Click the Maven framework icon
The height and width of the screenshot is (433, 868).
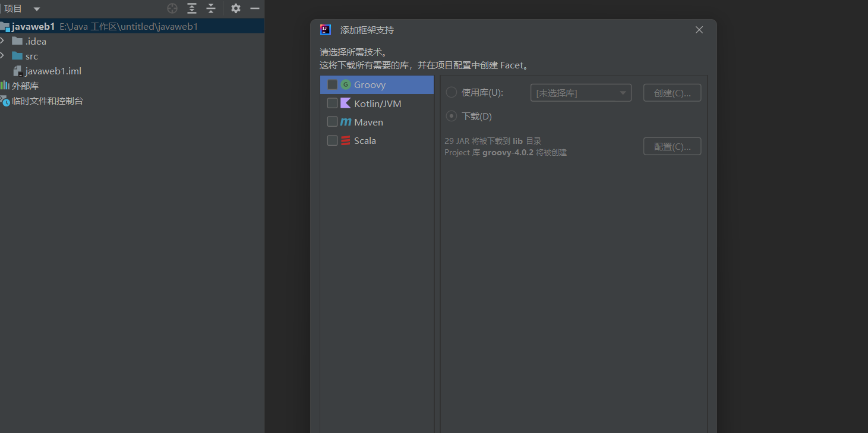click(x=345, y=122)
